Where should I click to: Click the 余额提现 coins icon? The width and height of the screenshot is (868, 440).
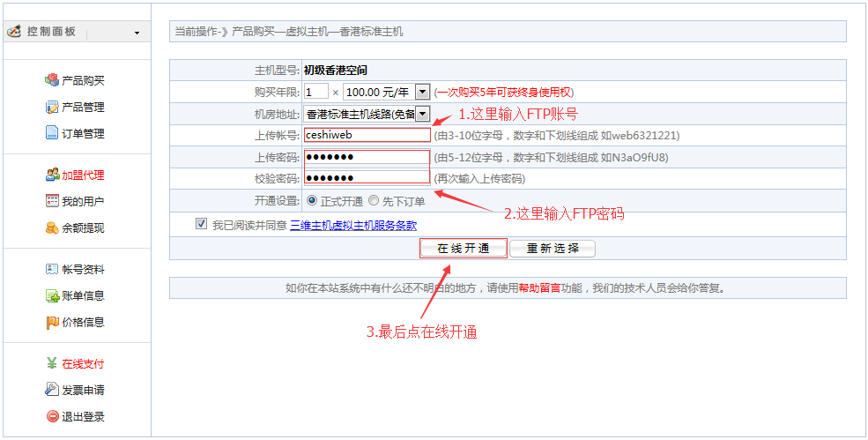click(52, 227)
